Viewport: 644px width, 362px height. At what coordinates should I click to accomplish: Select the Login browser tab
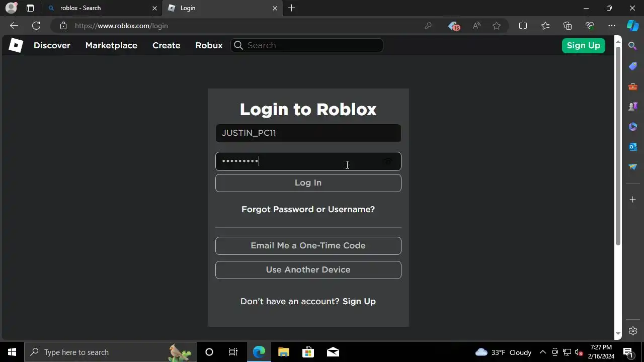click(x=222, y=8)
